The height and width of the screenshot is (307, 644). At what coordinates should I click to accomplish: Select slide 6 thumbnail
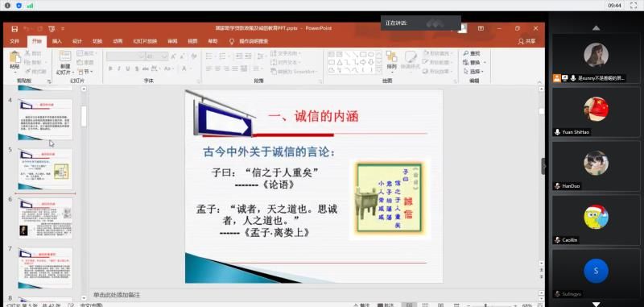pyautogui.click(x=45, y=218)
